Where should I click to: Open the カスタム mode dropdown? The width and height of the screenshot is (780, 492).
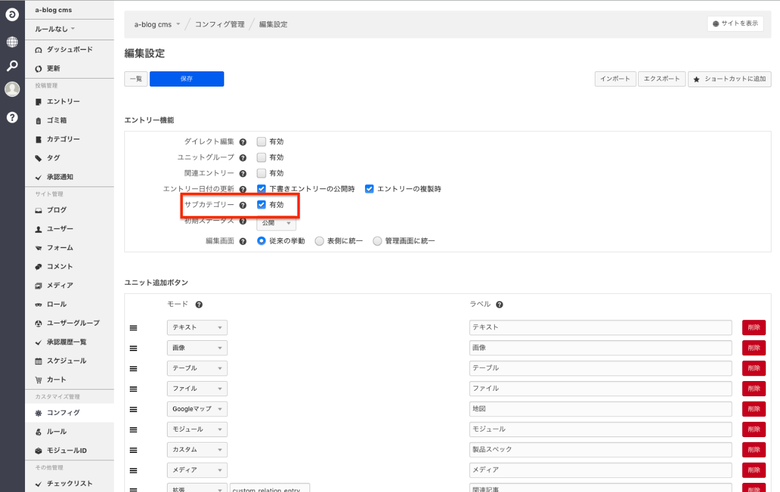[197, 450]
